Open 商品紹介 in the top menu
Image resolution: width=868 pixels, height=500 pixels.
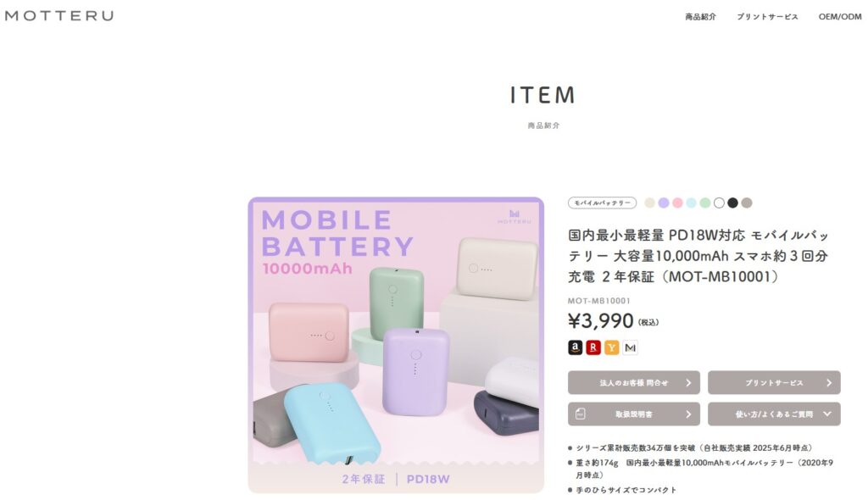click(x=700, y=17)
